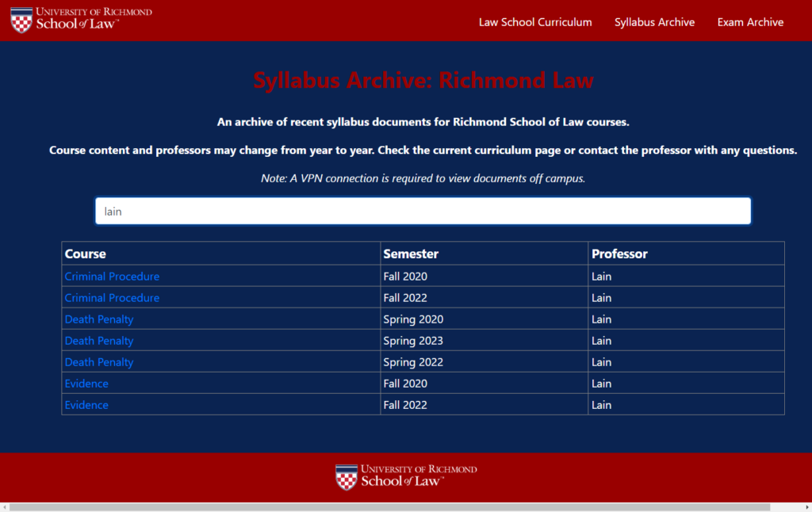Select the "Spring 2020" semester cell
Viewport: 812px width, 512px height.
(485, 319)
